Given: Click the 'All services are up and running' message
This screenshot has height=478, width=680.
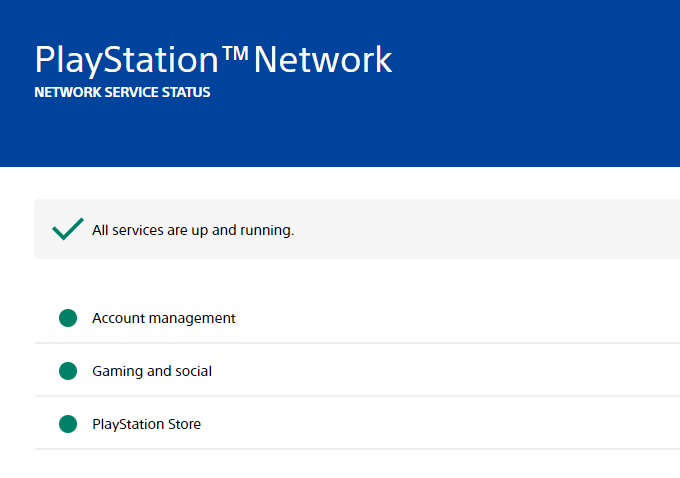Looking at the screenshot, I should pyautogui.click(x=192, y=230).
